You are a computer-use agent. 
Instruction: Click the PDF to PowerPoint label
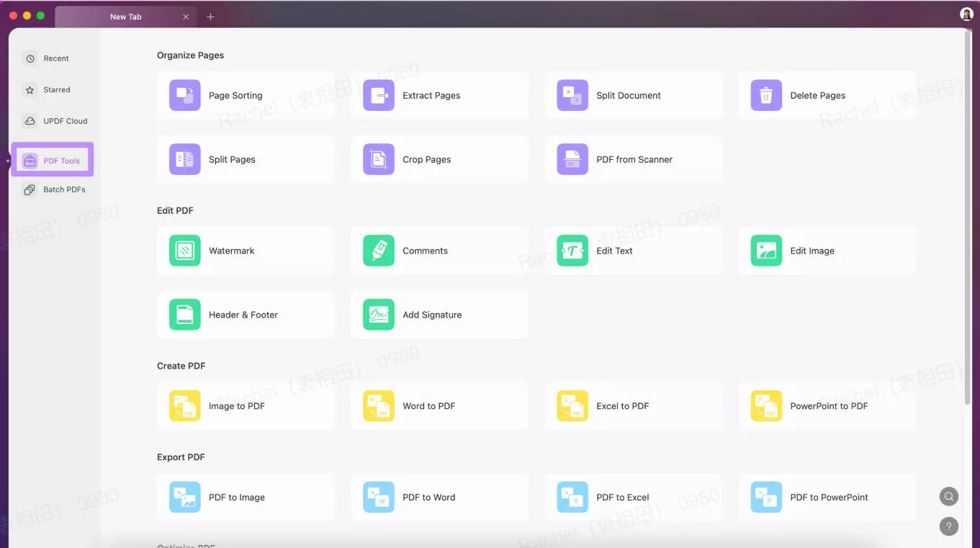click(830, 498)
